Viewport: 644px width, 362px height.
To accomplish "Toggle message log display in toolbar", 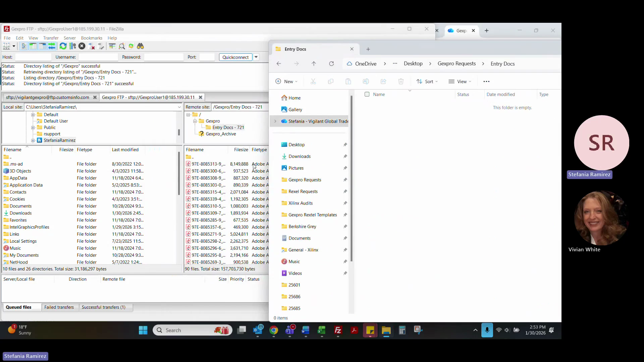I will pyautogui.click(x=23, y=46).
